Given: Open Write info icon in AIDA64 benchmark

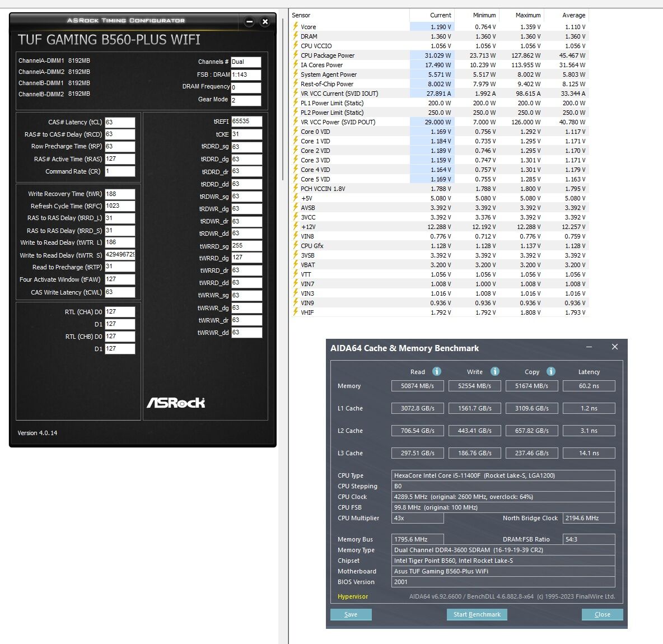Looking at the screenshot, I should coord(494,371).
